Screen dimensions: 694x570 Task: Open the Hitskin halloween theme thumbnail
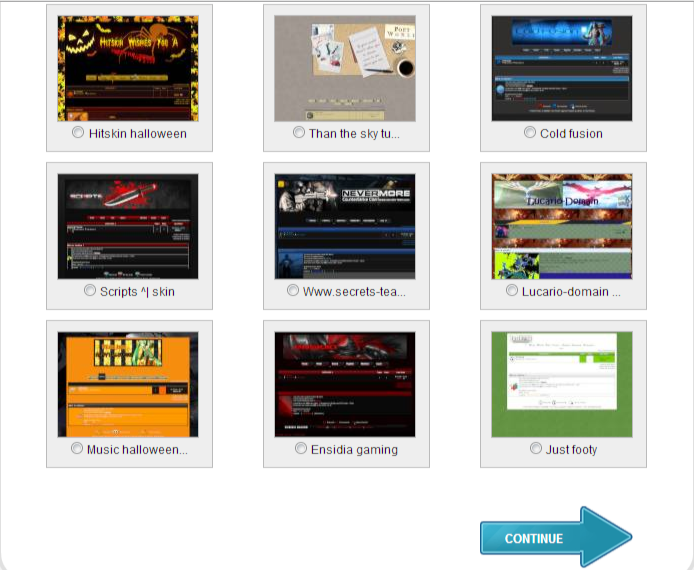point(128,69)
